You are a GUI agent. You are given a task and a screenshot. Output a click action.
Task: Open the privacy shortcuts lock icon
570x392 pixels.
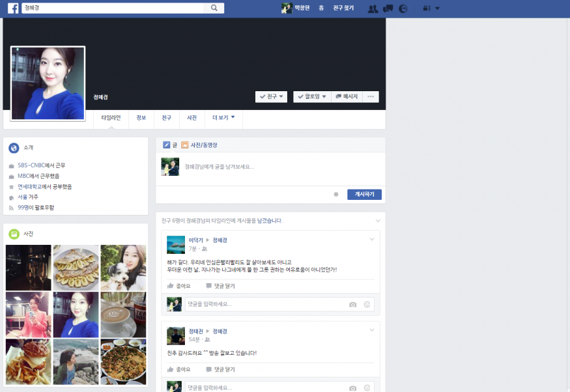[426, 8]
